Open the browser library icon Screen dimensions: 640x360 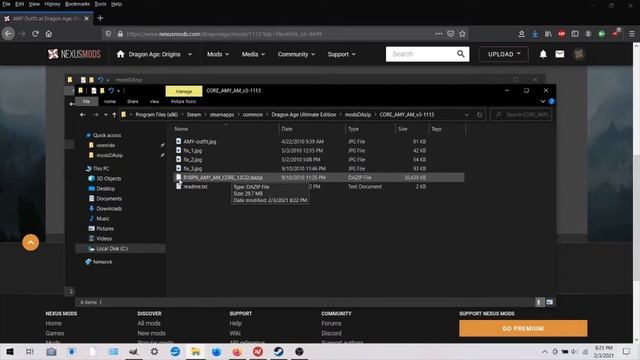[x=548, y=34]
